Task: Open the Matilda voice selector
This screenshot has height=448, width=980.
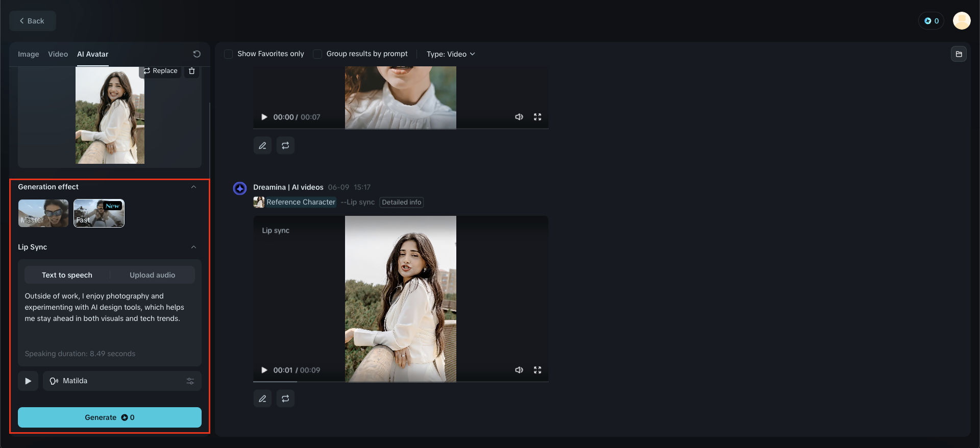Action: (122, 381)
